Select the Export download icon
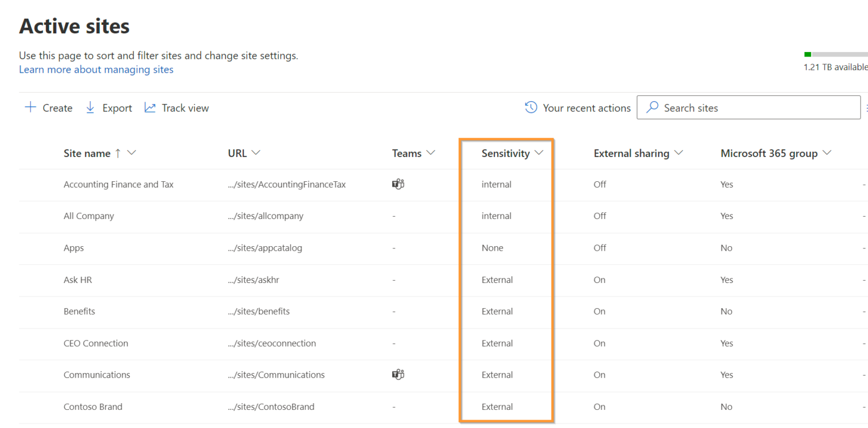The height and width of the screenshot is (428, 868). (x=90, y=107)
